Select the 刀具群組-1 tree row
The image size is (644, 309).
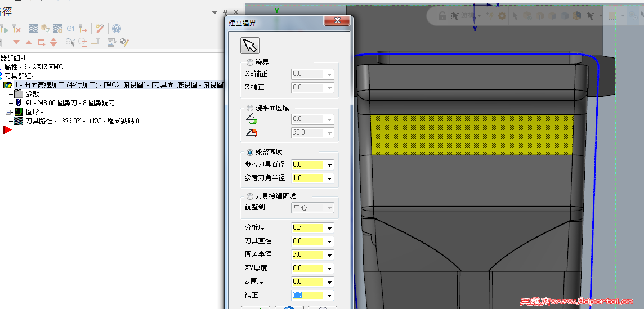tap(20, 76)
